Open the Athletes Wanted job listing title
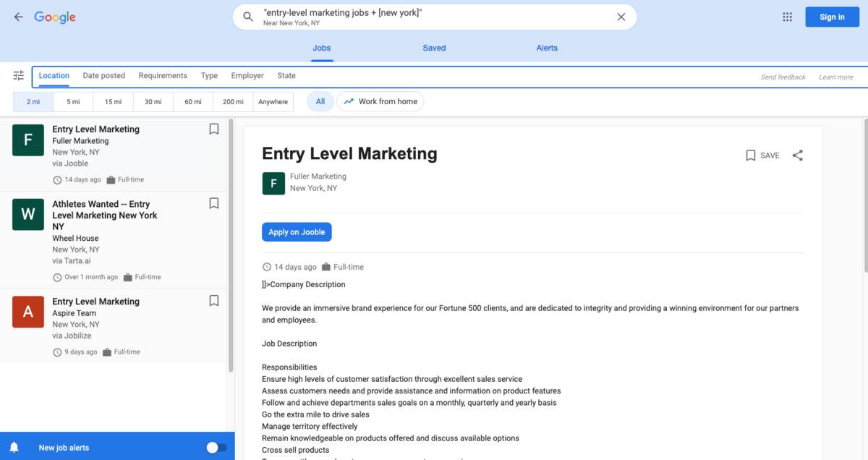868x460 pixels. click(x=105, y=216)
